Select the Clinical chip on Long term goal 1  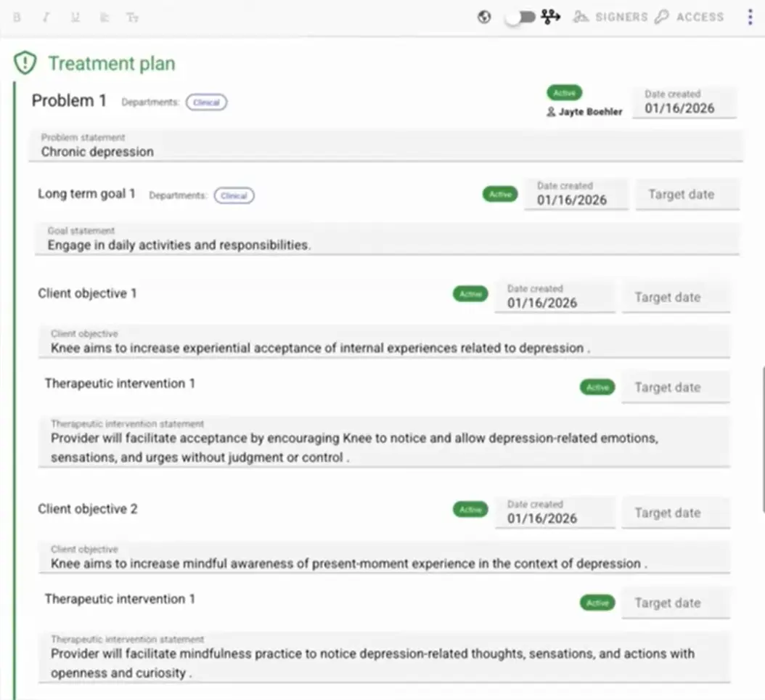[x=234, y=195]
